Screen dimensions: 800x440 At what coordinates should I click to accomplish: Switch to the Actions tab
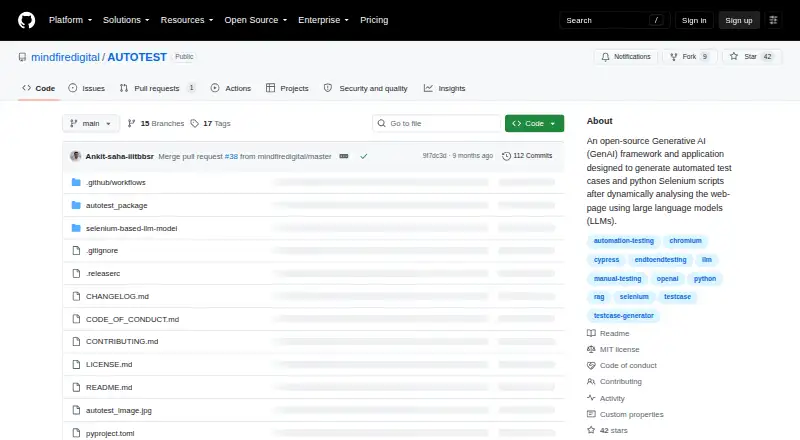point(231,88)
